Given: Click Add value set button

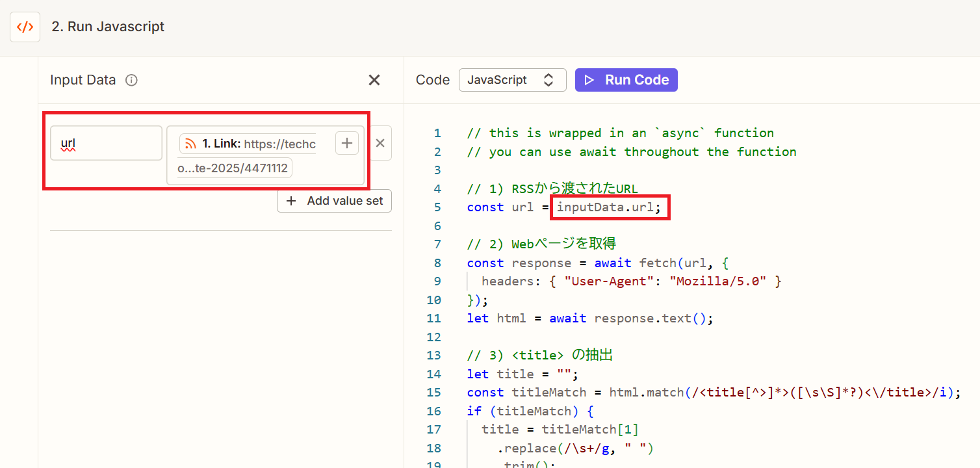Looking at the screenshot, I should [335, 201].
